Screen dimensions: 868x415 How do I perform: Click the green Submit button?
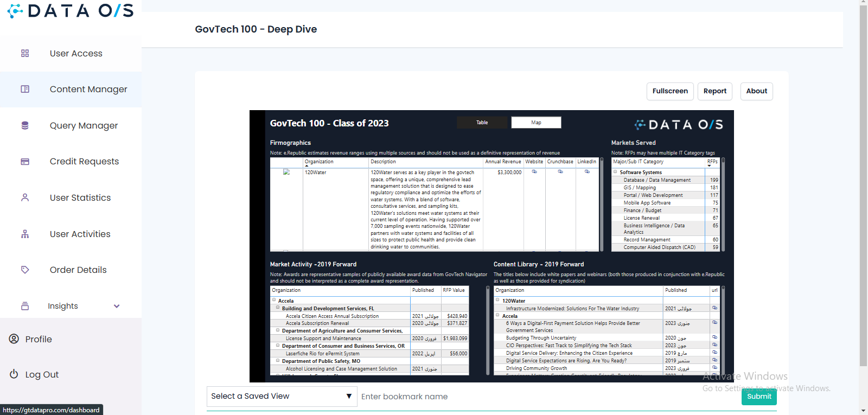tap(758, 397)
